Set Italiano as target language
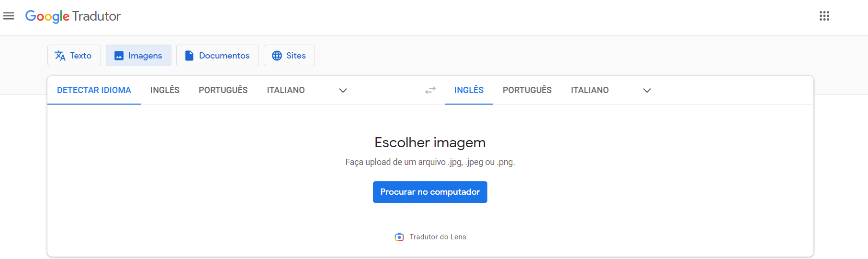The height and width of the screenshot is (259, 868). pyautogui.click(x=590, y=90)
